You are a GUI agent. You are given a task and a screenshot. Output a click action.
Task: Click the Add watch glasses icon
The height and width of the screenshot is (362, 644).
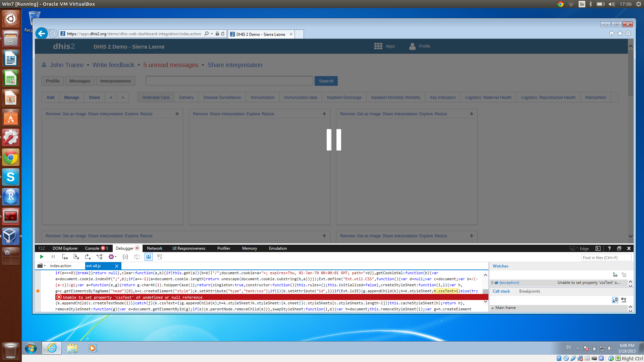click(x=615, y=275)
